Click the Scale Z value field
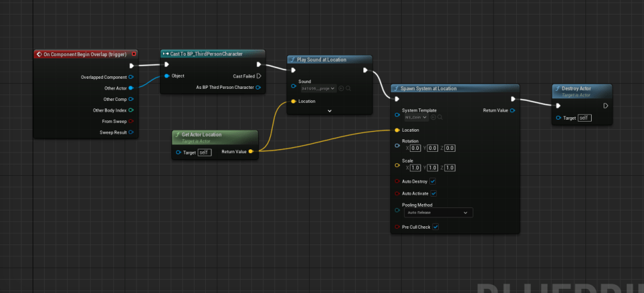 pos(450,168)
